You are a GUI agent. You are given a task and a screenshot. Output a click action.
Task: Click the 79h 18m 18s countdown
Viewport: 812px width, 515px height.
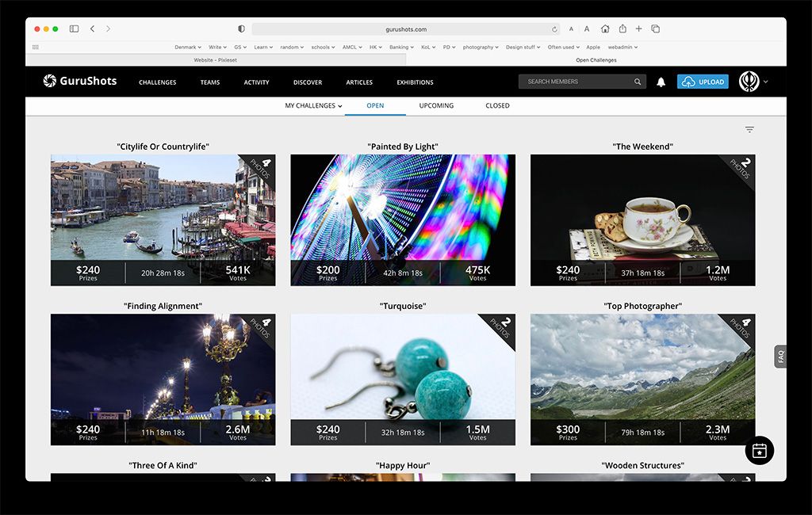pyautogui.click(x=642, y=432)
